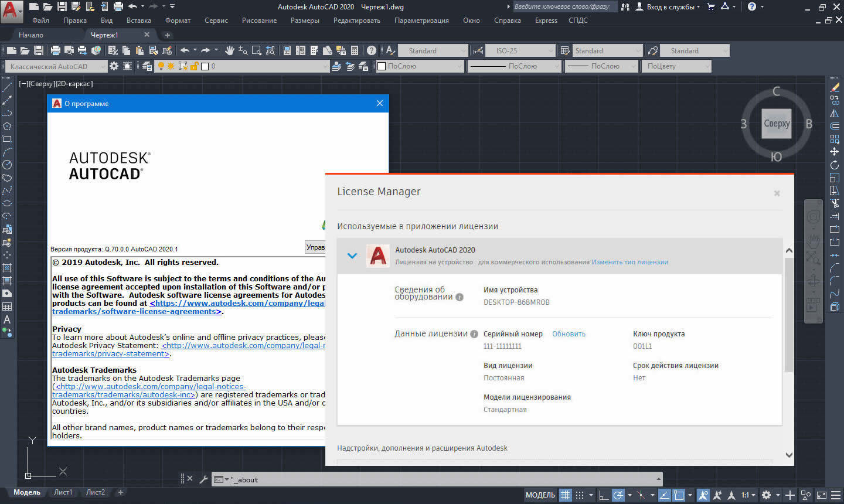
Task: Click the Сверху face of ViewCube
Action: click(776, 124)
